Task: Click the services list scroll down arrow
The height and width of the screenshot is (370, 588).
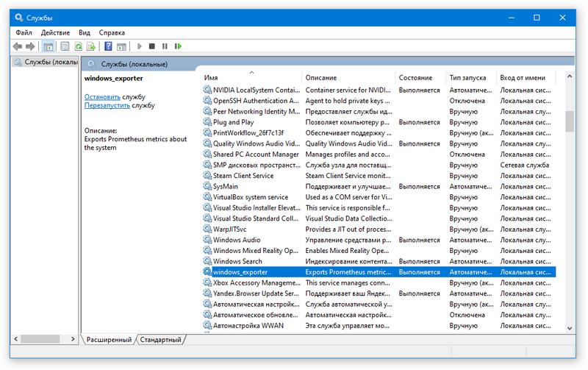Action: pos(569,328)
